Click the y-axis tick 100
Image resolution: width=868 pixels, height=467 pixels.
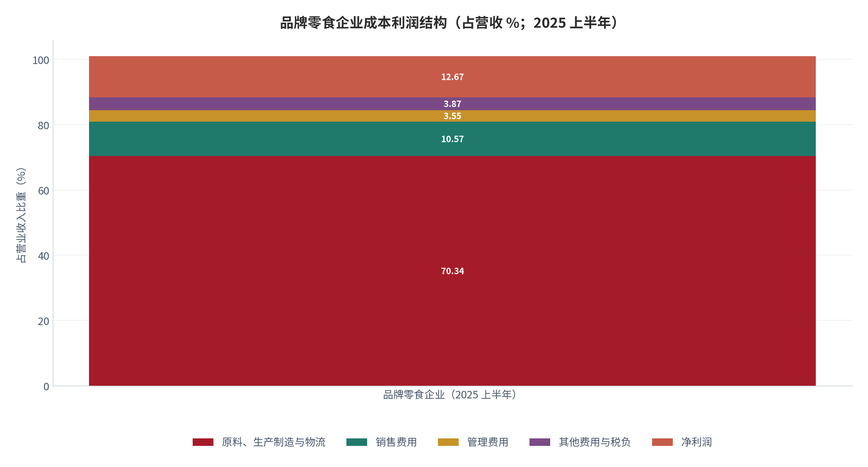coord(41,60)
